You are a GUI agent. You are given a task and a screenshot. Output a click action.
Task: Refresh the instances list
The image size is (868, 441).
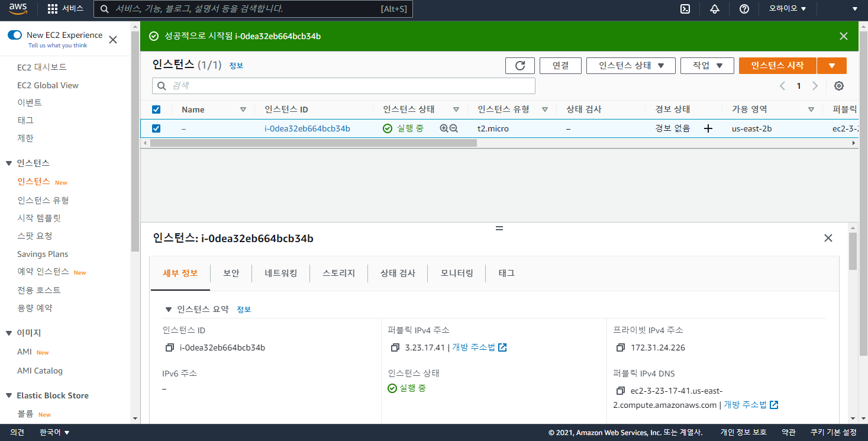coord(520,66)
